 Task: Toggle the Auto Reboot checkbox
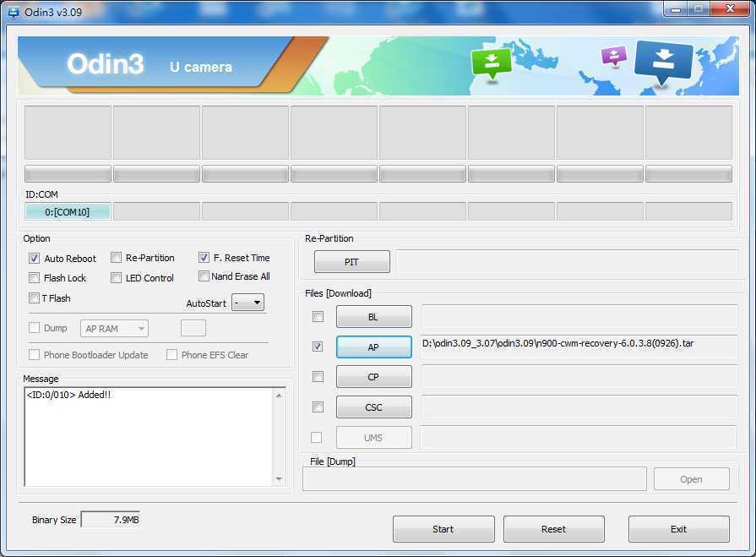(35, 259)
